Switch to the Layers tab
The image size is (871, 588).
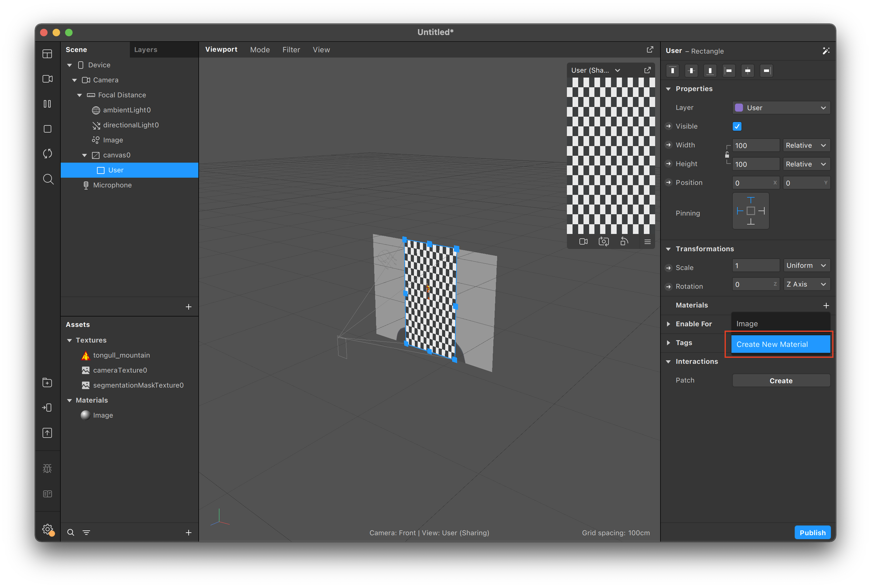click(x=145, y=49)
